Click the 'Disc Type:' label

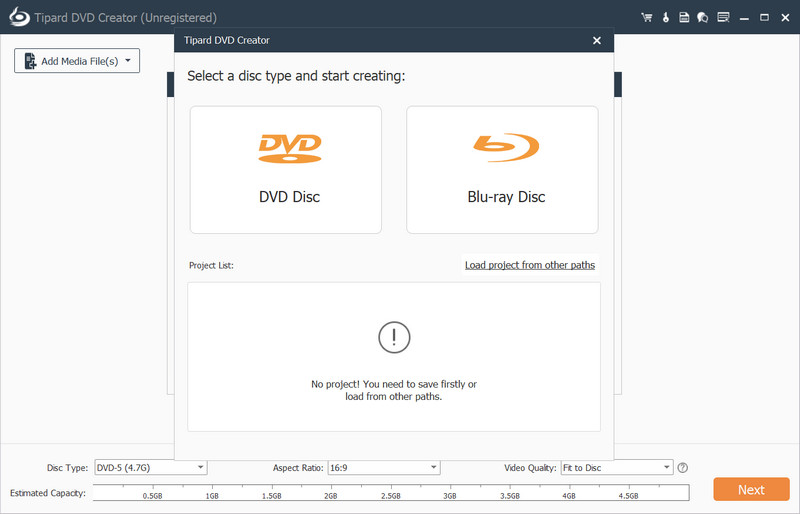click(x=67, y=468)
